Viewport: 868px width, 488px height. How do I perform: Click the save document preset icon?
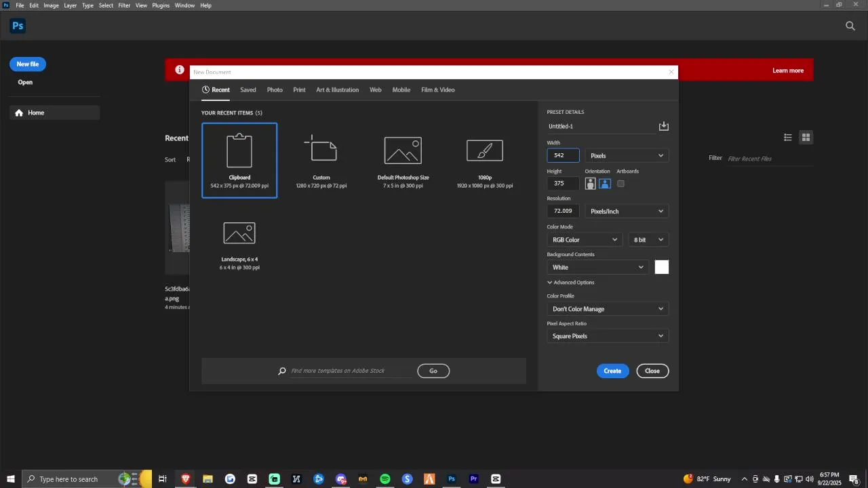click(x=663, y=126)
